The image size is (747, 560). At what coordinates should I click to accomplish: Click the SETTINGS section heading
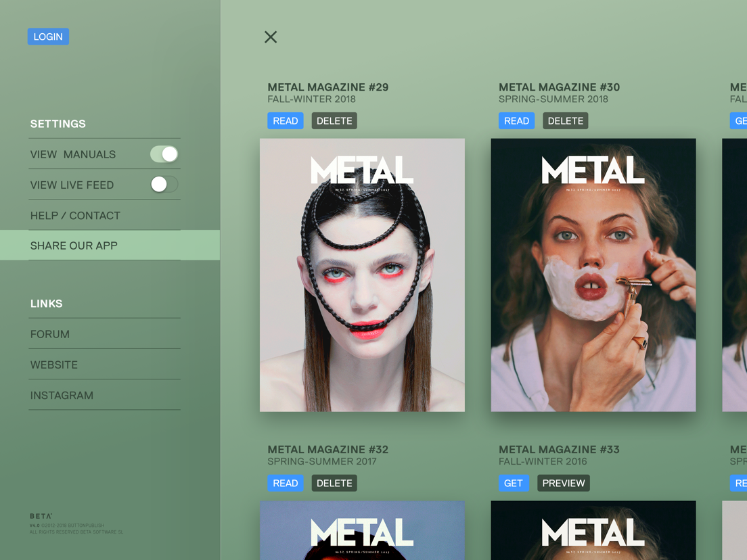point(58,124)
